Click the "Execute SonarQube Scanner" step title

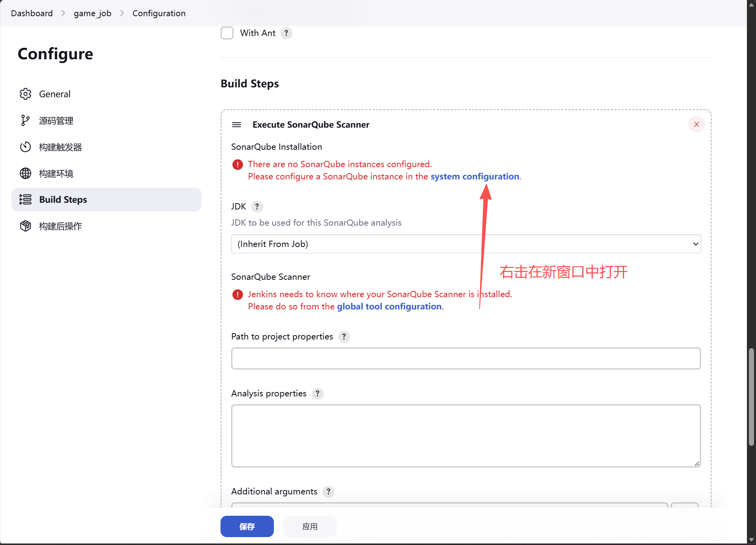click(311, 125)
